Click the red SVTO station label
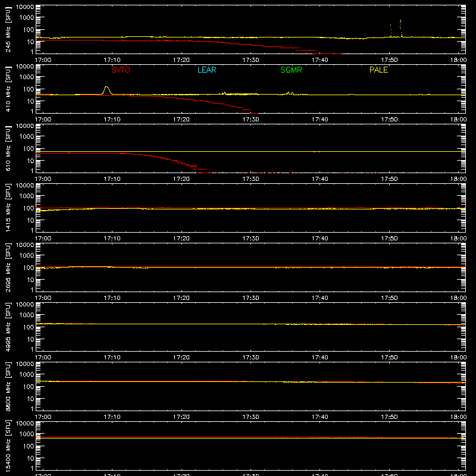This screenshot has height=476, width=476. pyautogui.click(x=121, y=70)
